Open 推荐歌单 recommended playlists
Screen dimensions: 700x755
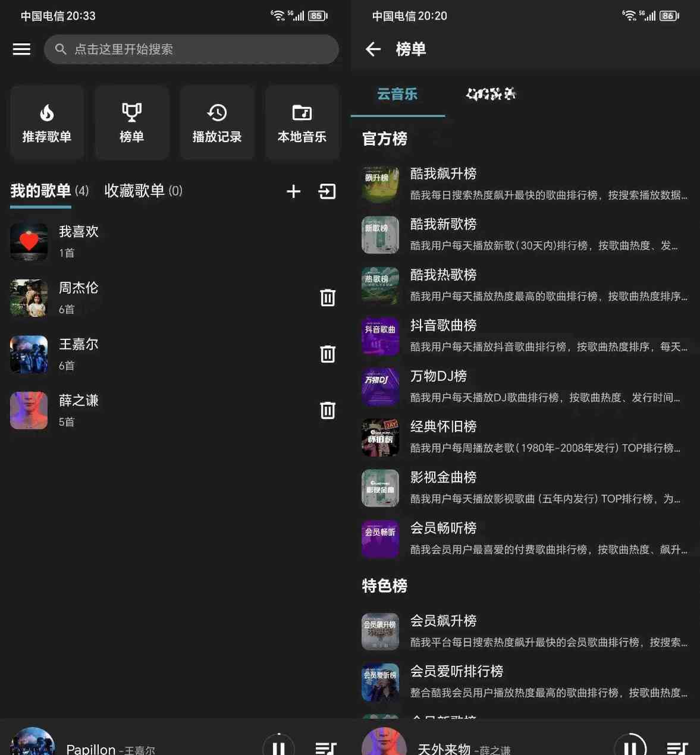tap(47, 122)
